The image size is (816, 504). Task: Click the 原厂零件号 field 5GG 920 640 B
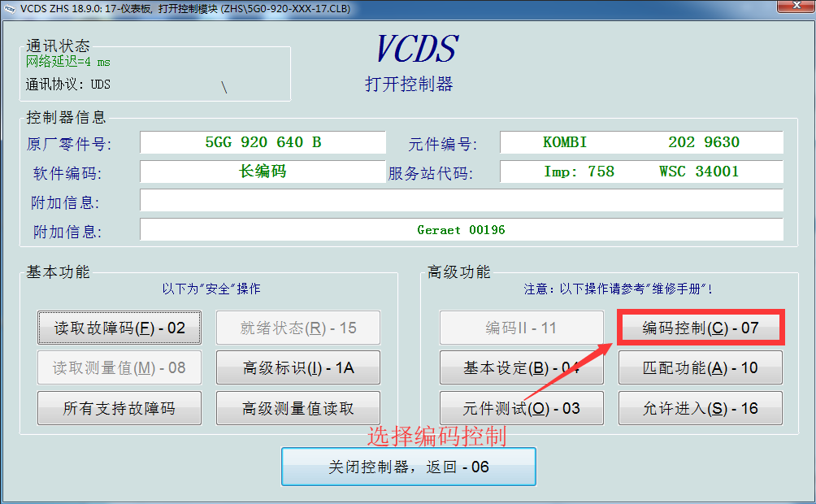(263, 142)
